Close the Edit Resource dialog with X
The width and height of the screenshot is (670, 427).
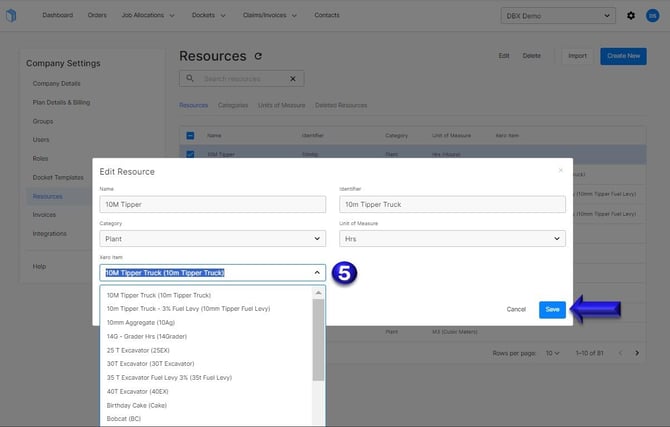pos(561,170)
